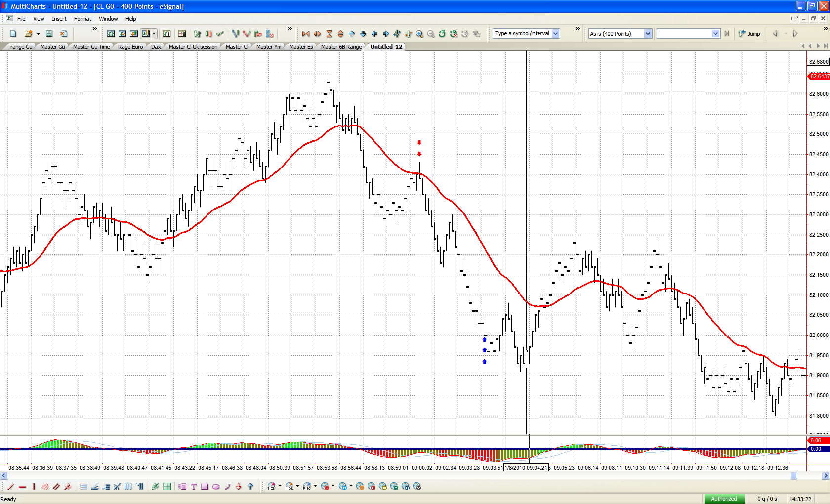Expand the empty combo box beside Jump
Screen dimensions: 830x504
pyautogui.click(x=716, y=34)
